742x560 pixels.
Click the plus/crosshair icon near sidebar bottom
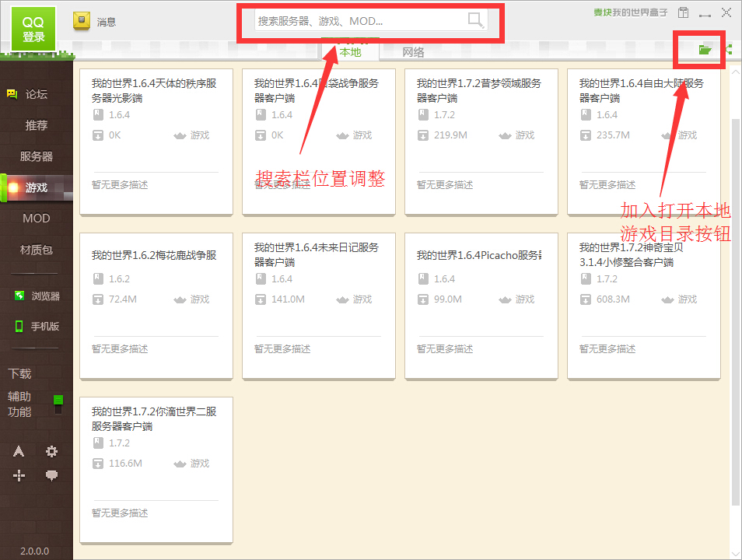(x=18, y=474)
